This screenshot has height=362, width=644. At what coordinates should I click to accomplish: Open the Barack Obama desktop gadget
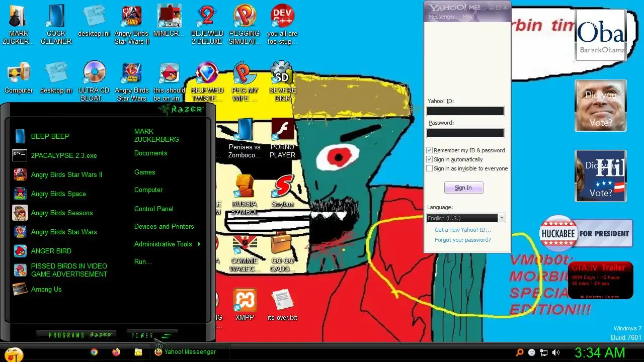point(601,35)
